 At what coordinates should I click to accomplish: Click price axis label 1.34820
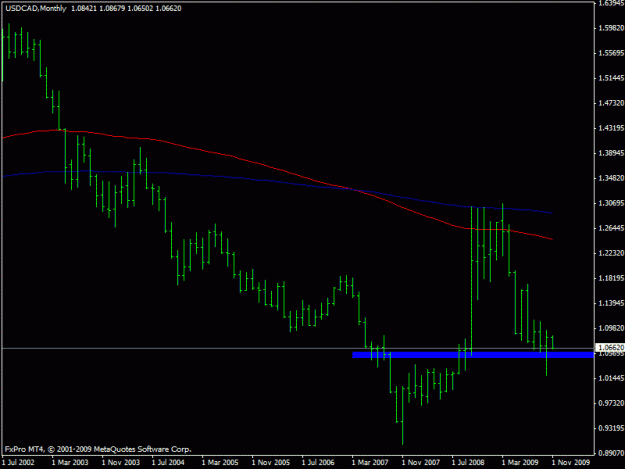(x=611, y=179)
